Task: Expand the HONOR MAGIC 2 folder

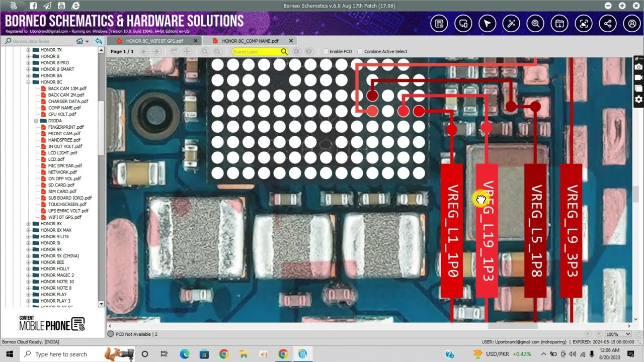Action: coord(29,275)
